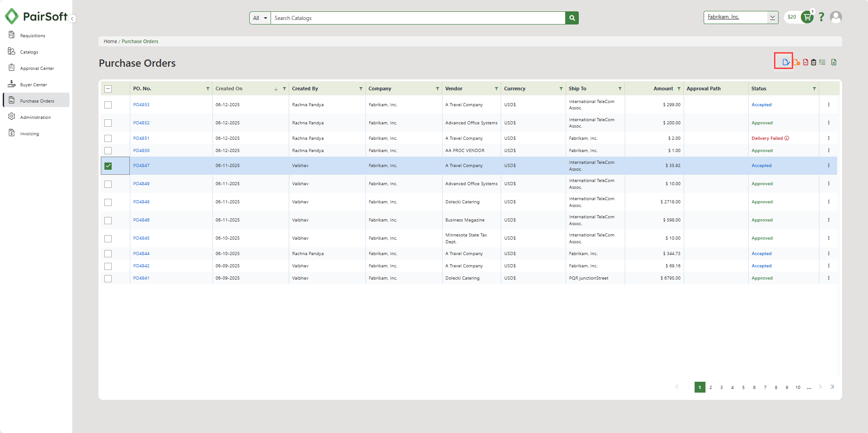The height and width of the screenshot is (433, 868).
Task: Check the box for PO4853
Action: coord(108,105)
